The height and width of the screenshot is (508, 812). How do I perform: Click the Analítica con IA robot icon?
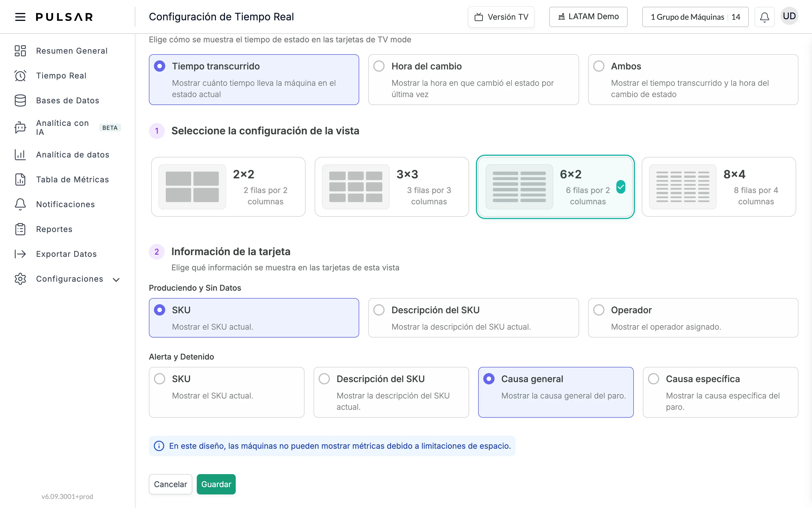click(x=20, y=128)
